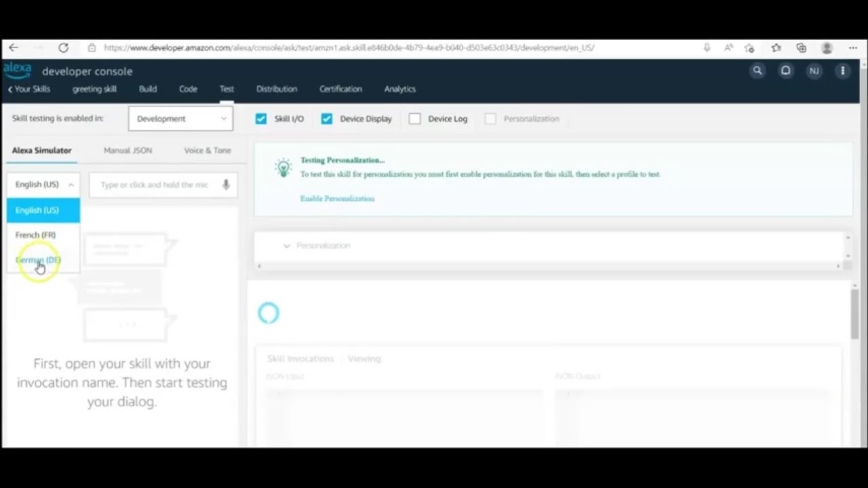Click 'Skill Invocations' label
Viewport: 868px width, 488px height.
[x=300, y=359]
